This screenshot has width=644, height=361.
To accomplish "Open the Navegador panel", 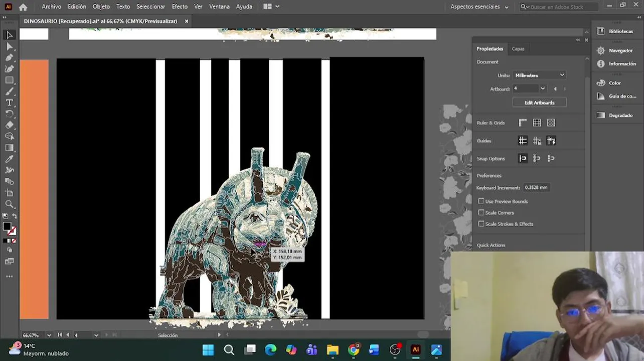I will point(615,51).
